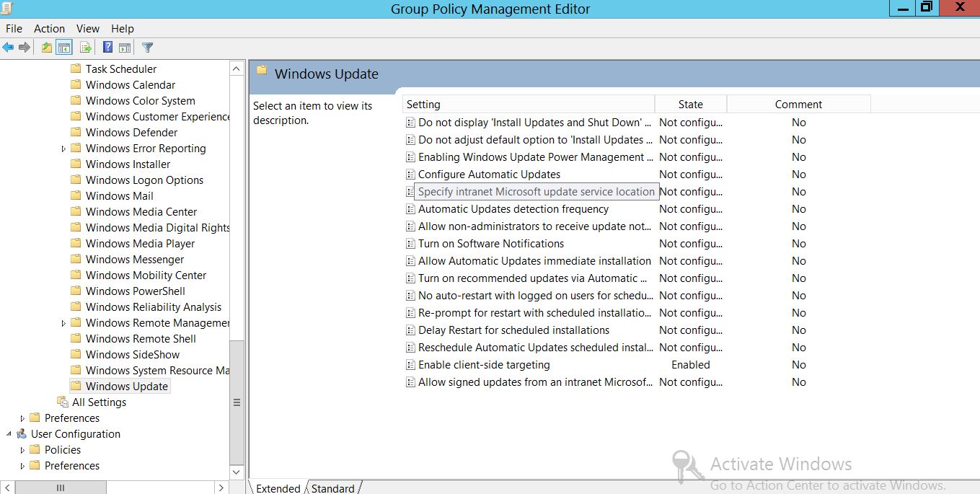The image size is (980, 494).
Task: Select Windows Media Player in the tree
Action: tap(141, 243)
